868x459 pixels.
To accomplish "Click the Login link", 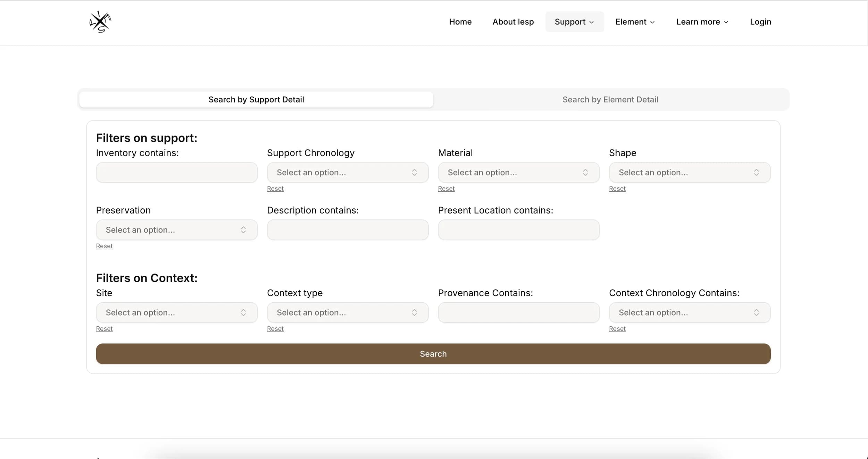I will click(x=760, y=22).
